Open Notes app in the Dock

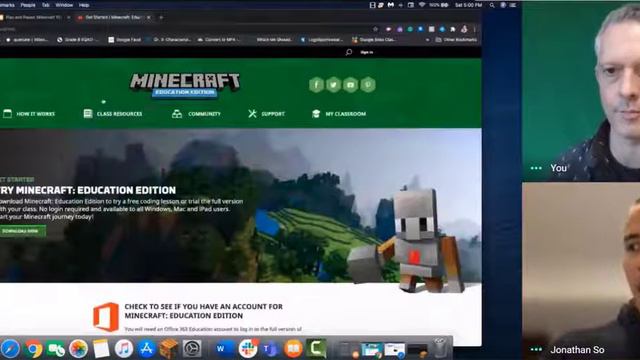(x=101, y=349)
